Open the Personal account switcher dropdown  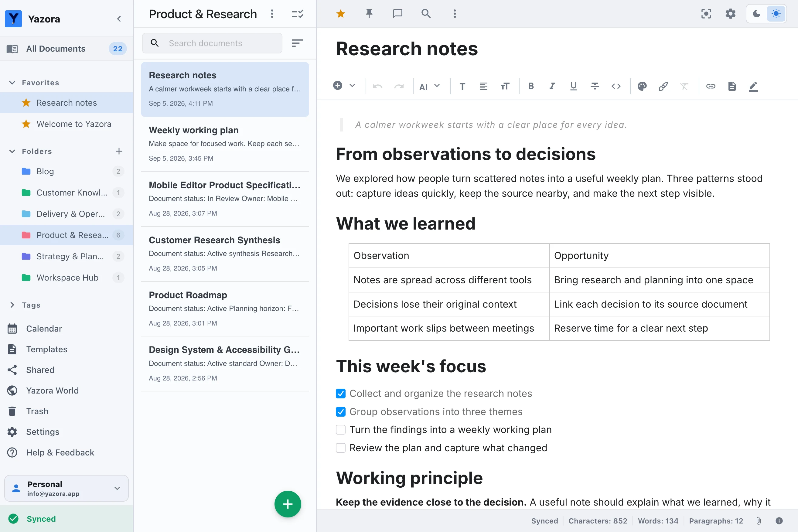tap(66, 488)
